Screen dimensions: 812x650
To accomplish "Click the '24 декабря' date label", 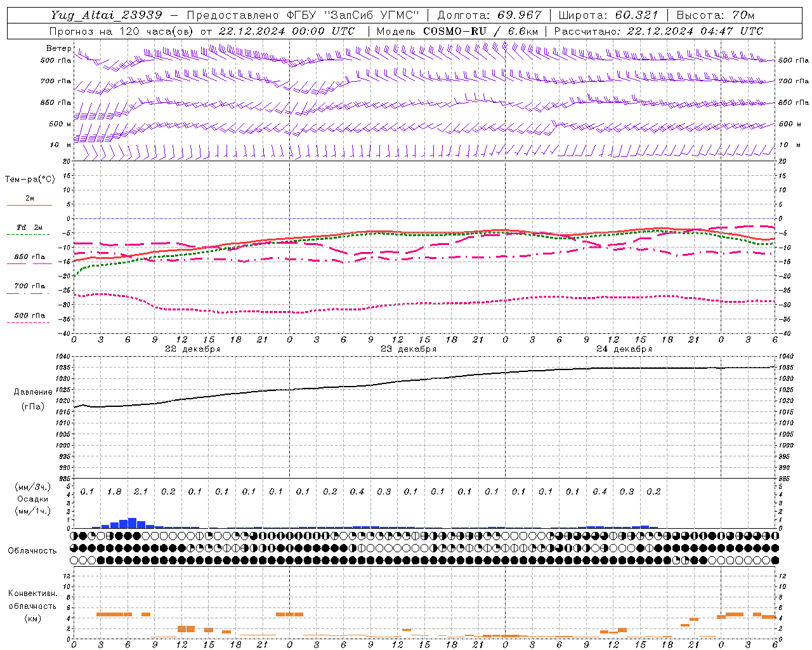I will (624, 349).
